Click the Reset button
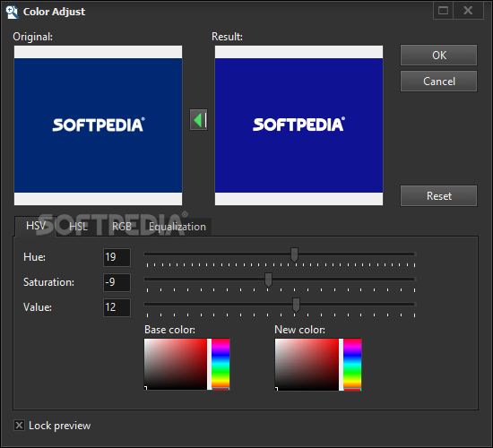The height and width of the screenshot is (448, 493). [x=438, y=196]
